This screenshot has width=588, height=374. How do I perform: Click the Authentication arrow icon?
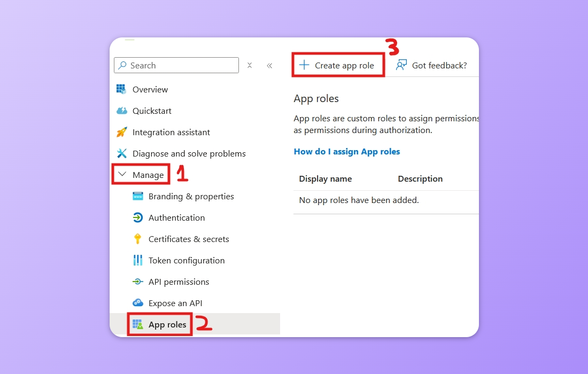pos(137,217)
